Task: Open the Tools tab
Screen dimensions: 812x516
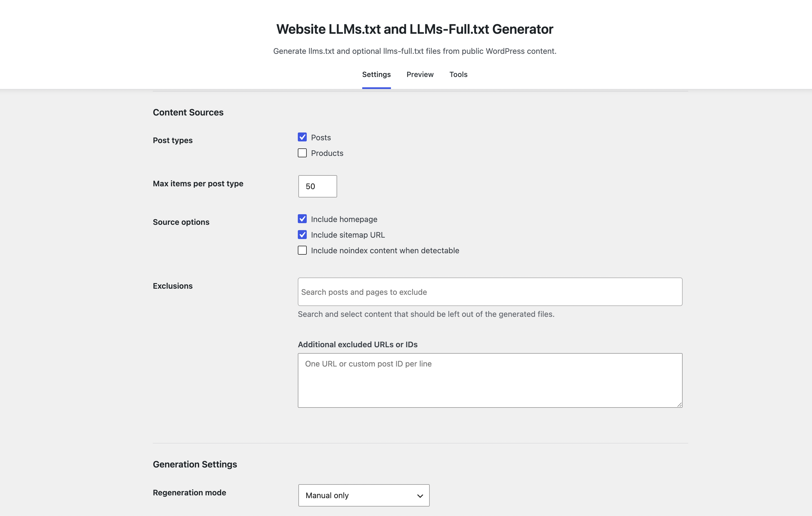Action: 458,74
